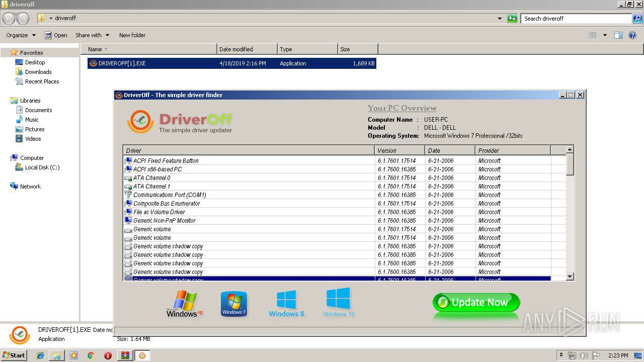Show hidden system tray icons

[x=561, y=355]
